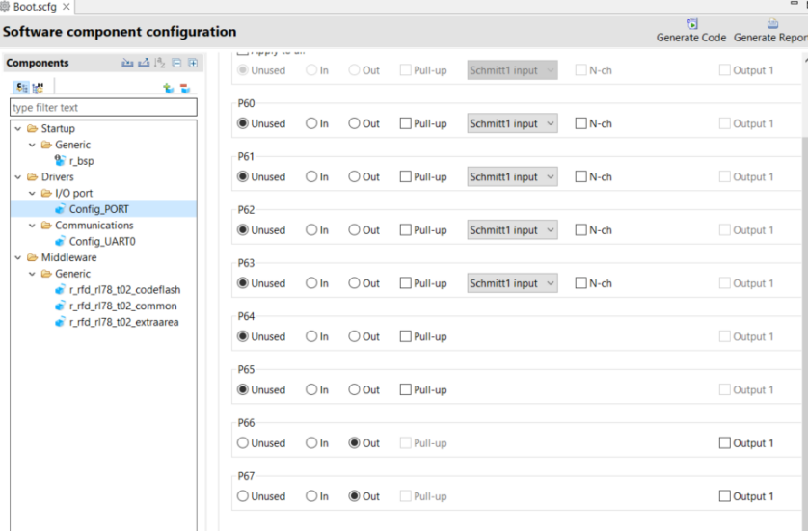
Task: Click the import configuration icon in Components
Action: pos(127,63)
